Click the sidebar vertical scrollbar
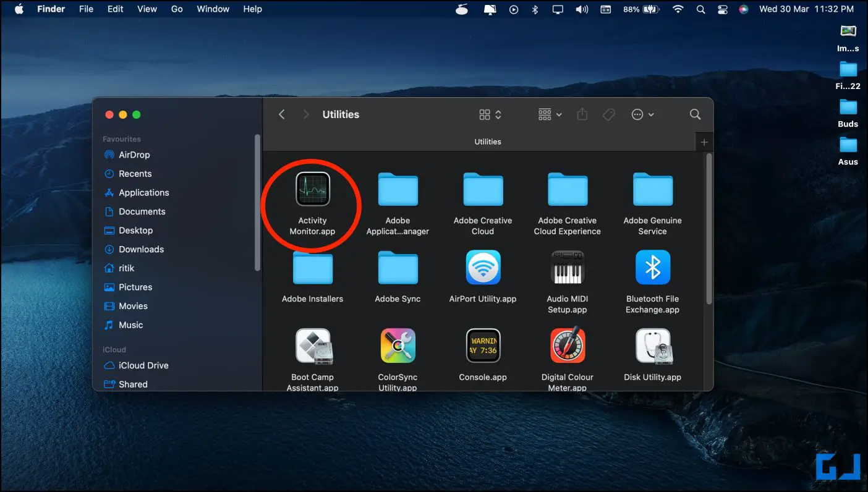The image size is (868, 492). [257, 203]
